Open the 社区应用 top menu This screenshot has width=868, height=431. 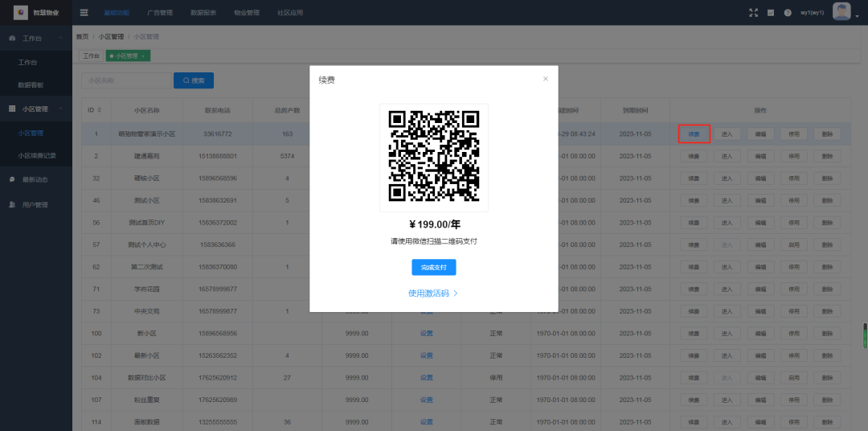(290, 12)
